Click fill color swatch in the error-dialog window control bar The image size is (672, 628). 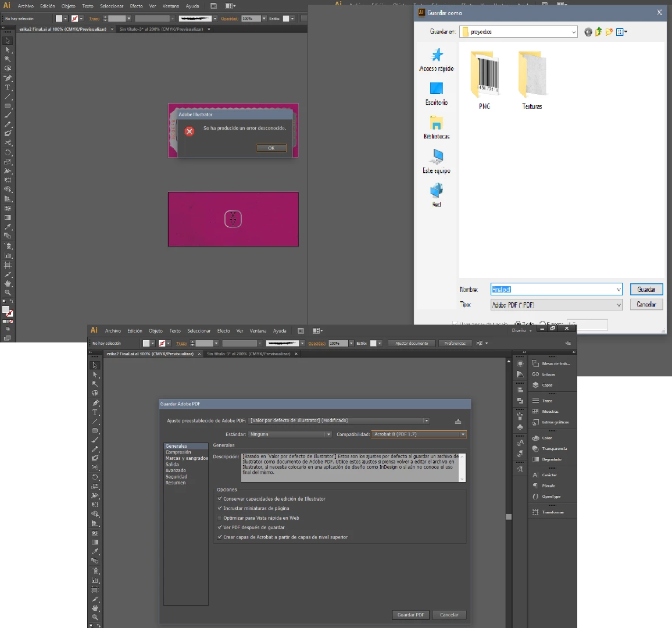click(x=59, y=19)
